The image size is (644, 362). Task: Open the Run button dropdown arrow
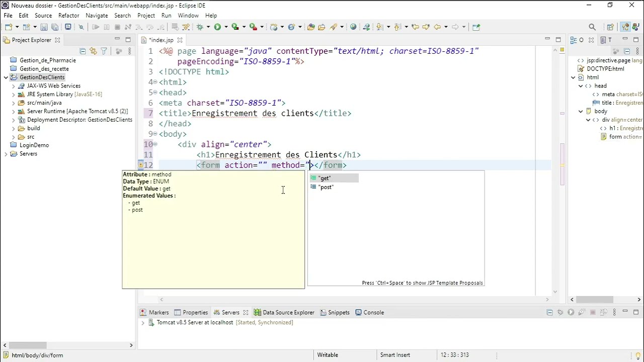pyautogui.click(x=226, y=27)
